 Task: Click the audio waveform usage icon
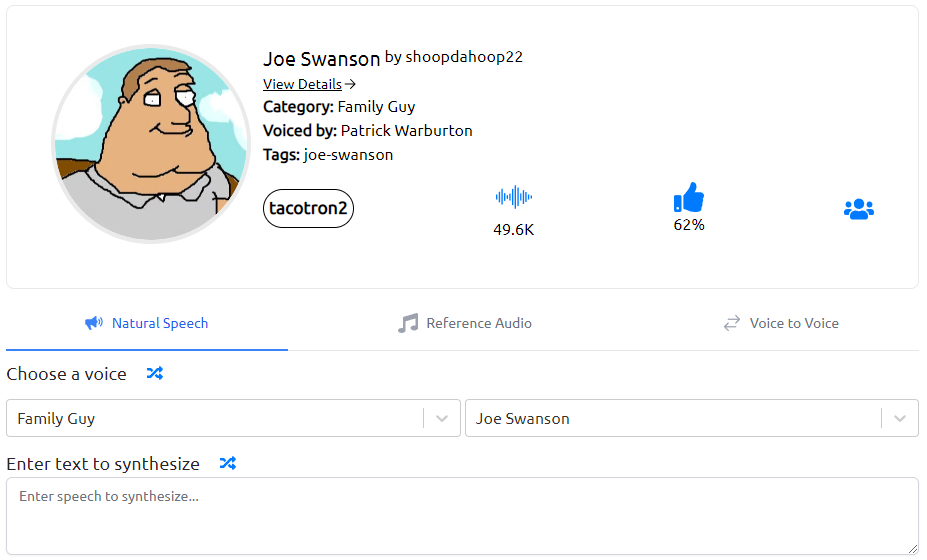click(x=513, y=197)
